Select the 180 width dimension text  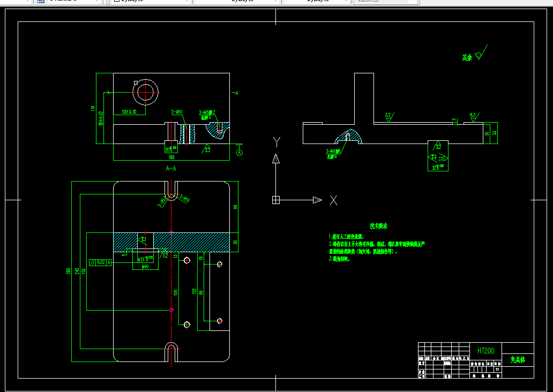pyautogui.click(x=171, y=157)
